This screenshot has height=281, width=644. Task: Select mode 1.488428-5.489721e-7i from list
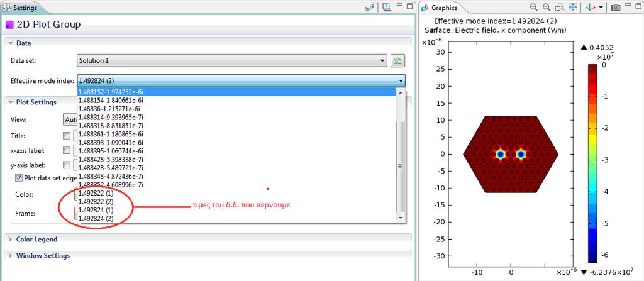tap(236, 168)
